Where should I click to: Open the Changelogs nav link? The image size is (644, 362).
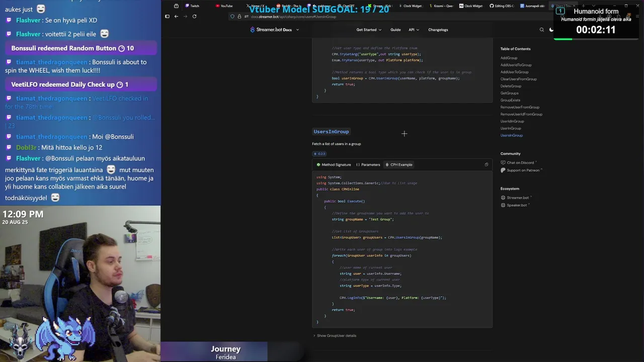438,30
